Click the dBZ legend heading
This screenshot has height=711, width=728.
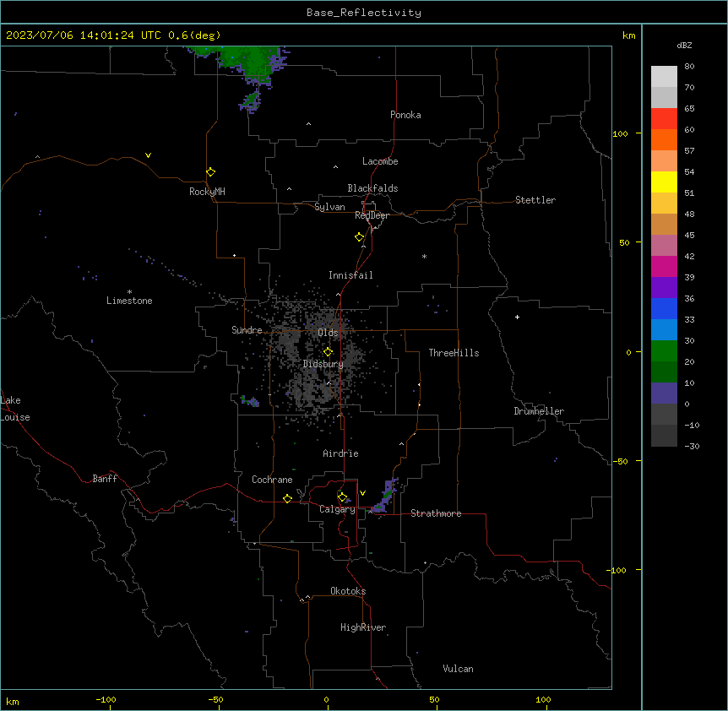coord(684,46)
